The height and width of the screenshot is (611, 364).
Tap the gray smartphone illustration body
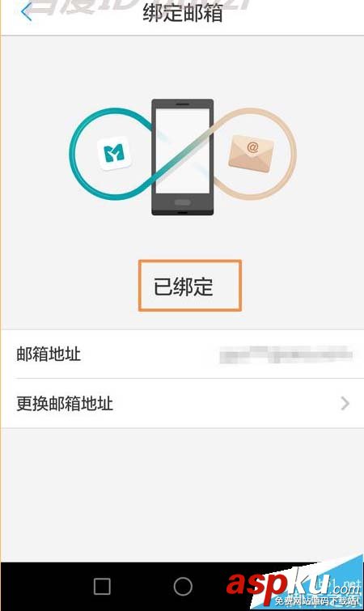click(x=182, y=157)
